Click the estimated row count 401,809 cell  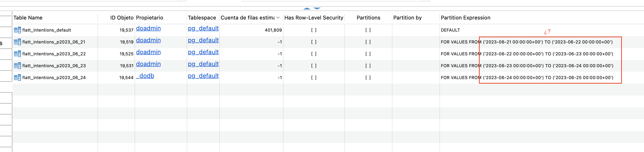273,30
